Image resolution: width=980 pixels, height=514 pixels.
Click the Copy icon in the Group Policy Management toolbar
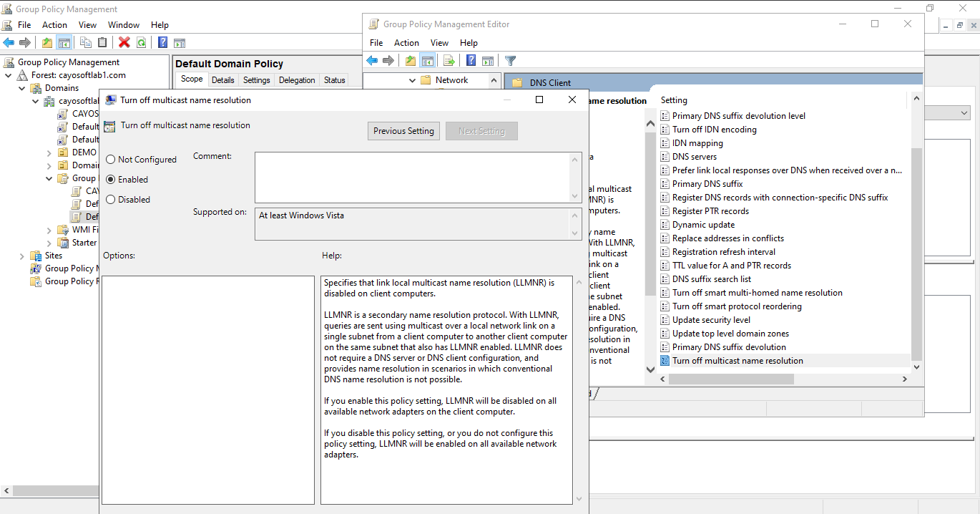point(86,43)
